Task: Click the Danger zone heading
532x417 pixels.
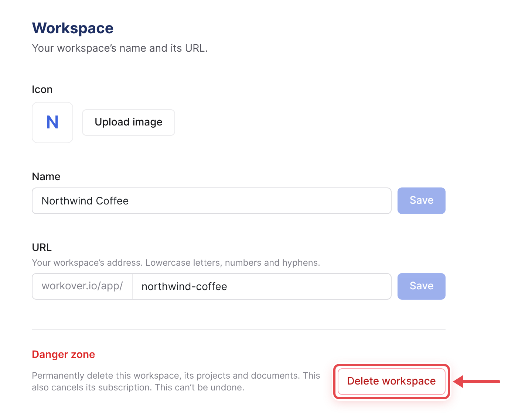Action: pos(64,355)
